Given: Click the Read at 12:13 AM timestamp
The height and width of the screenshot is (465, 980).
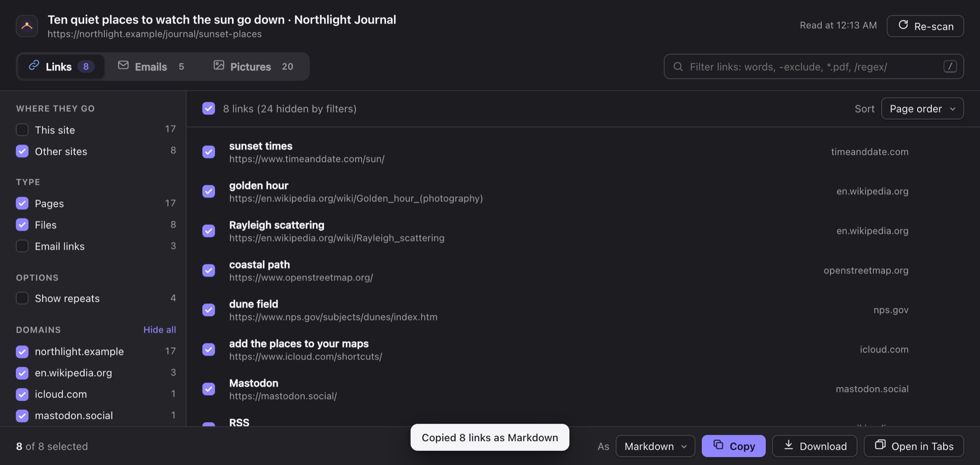Looking at the screenshot, I should pyautogui.click(x=838, y=26).
